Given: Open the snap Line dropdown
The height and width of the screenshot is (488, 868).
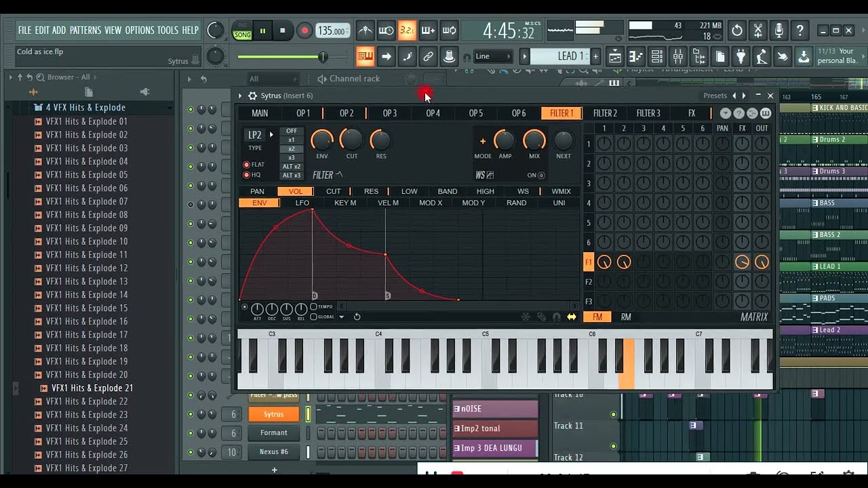Looking at the screenshot, I should [492, 56].
